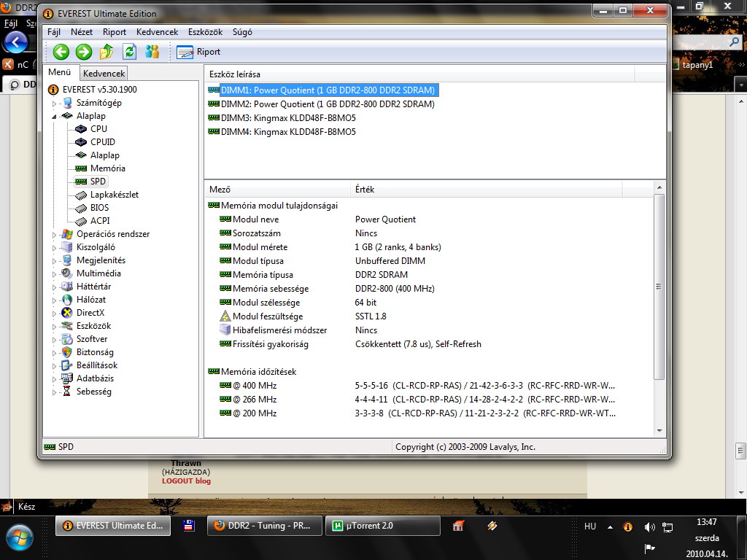Screen dimensions: 747x560
Task: Expand the Megjelenítés tree node
Action: [54, 261]
